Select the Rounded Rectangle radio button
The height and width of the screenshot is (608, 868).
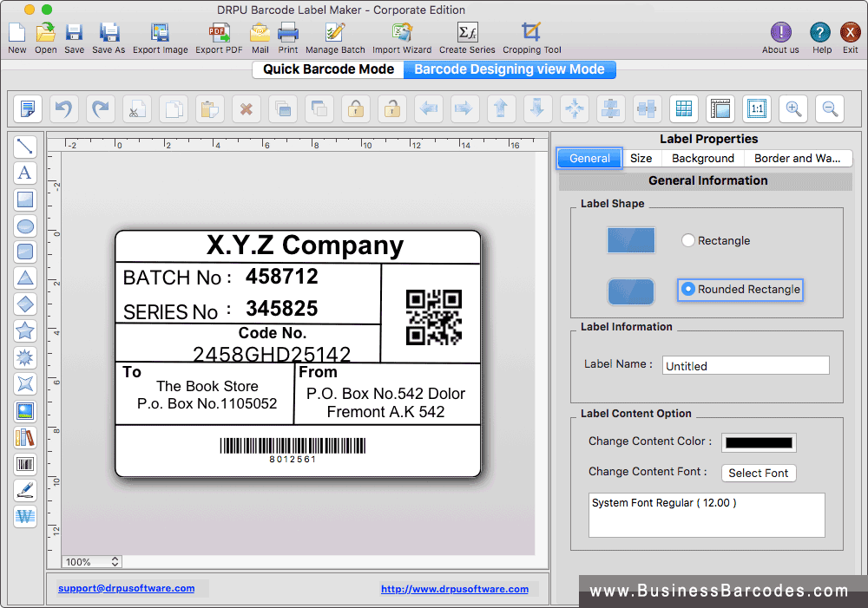coord(687,289)
